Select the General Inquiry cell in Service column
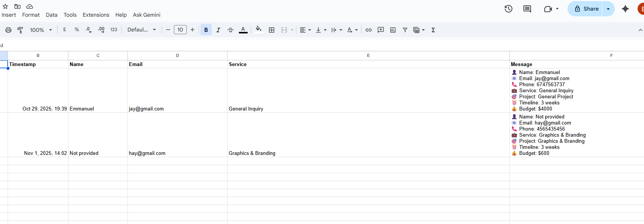The height and width of the screenshot is (224, 644). click(x=368, y=90)
